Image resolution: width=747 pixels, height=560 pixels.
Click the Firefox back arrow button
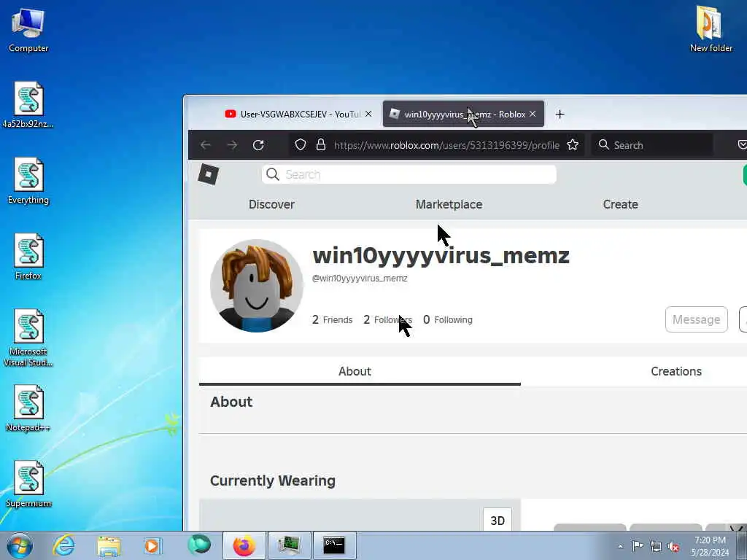click(205, 145)
